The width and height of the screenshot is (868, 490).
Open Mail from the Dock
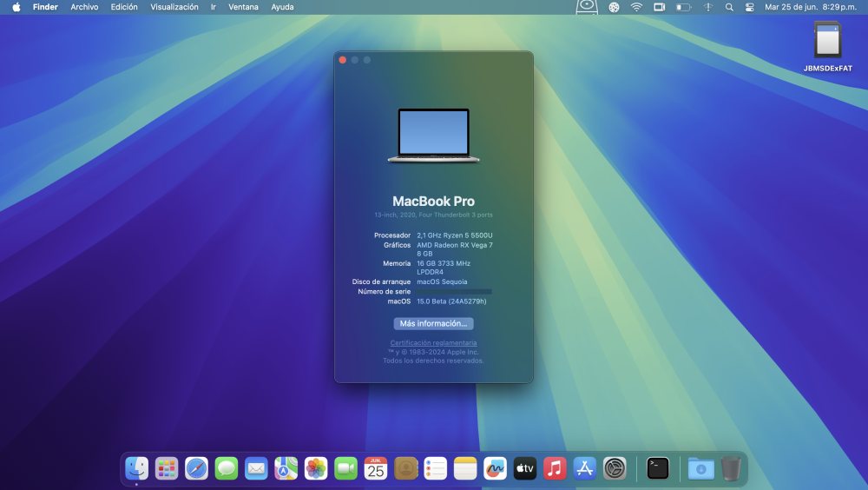[x=256, y=468]
